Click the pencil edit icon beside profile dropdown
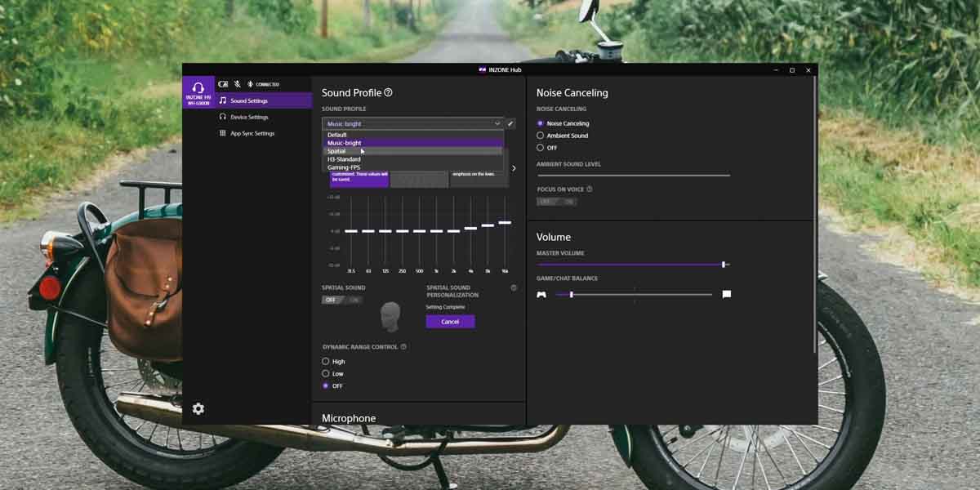This screenshot has width=980, height=490. [x=511, y=124]
